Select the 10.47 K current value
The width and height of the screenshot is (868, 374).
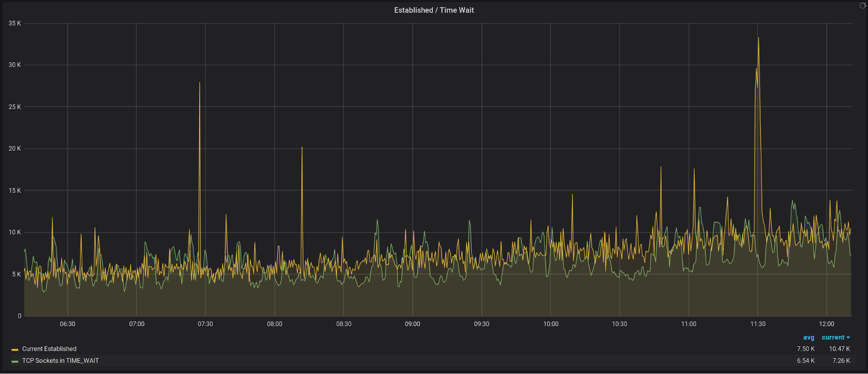pyautogui.click(x=839, y=349)
